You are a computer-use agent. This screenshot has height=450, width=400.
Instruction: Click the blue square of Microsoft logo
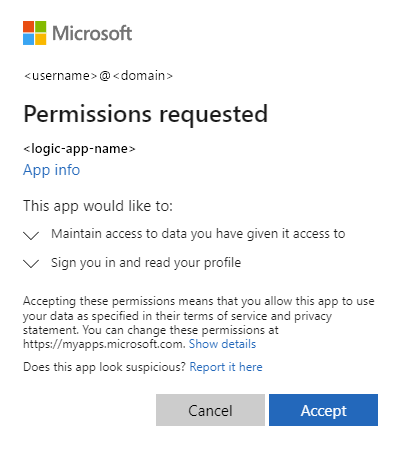pyautogui.click(x=28, y=39)
